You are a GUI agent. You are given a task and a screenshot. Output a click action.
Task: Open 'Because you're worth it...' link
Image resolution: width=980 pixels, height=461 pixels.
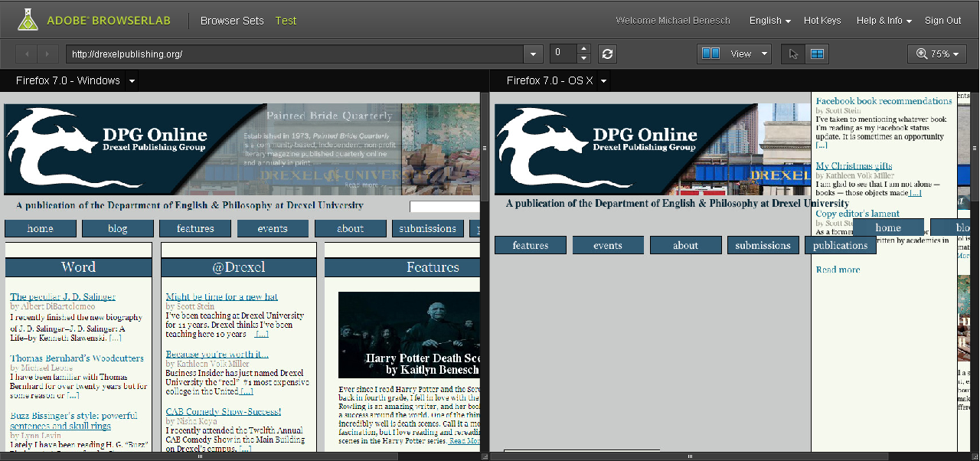pos(217,355)
